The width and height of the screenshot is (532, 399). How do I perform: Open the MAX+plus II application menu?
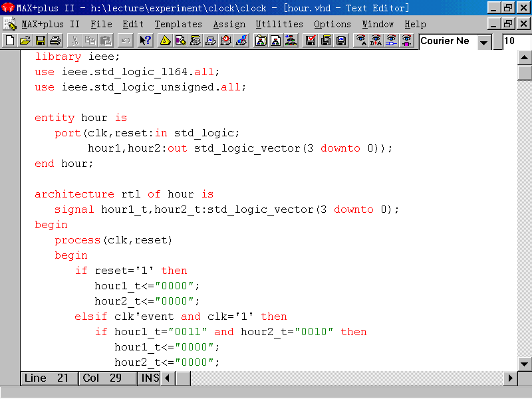click(51, 25)
